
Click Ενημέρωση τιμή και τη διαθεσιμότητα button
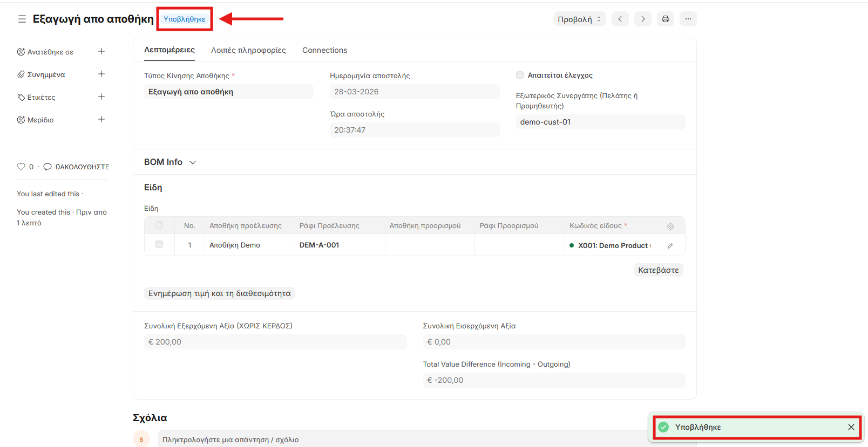(x=219, y=293)
